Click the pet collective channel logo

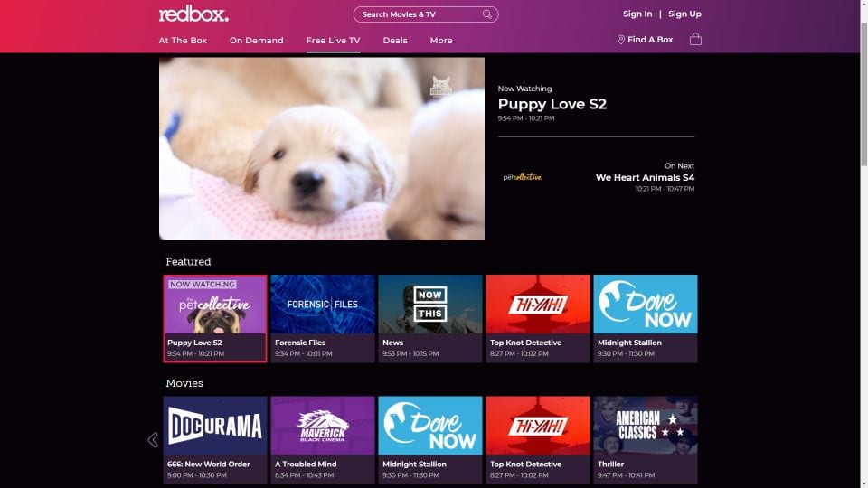click(x=522, y=177)
